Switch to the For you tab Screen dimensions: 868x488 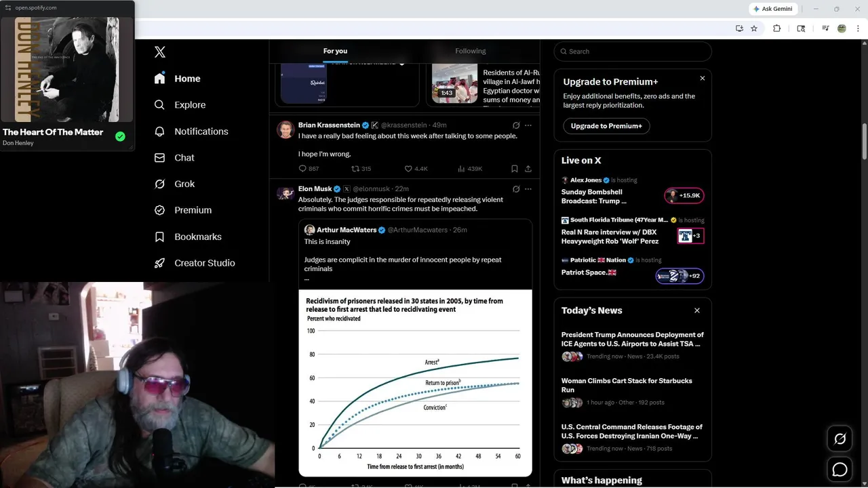(335, 51)
